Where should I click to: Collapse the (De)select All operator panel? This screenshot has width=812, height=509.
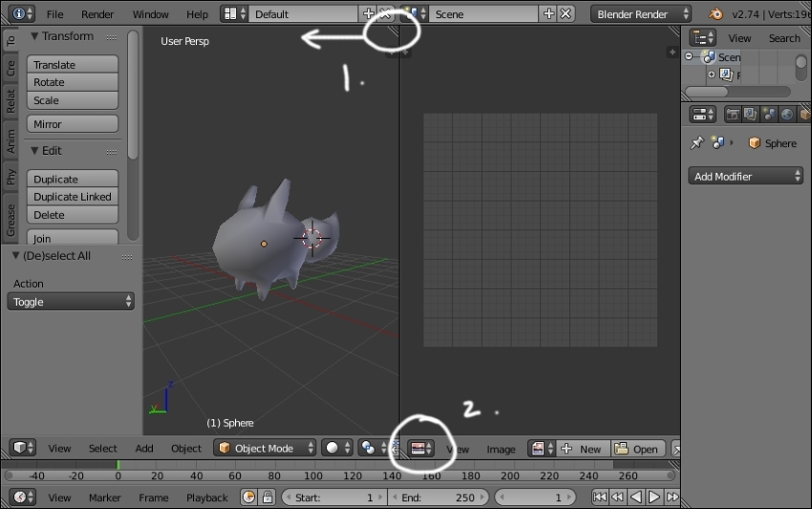point(15,255)
